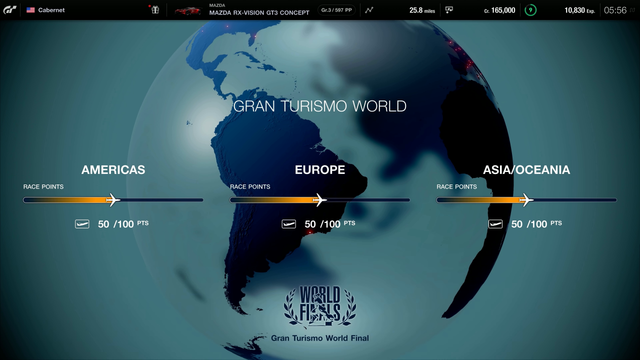
Task: Click the trophy wins icon in top bar
Action: (449, 10)
